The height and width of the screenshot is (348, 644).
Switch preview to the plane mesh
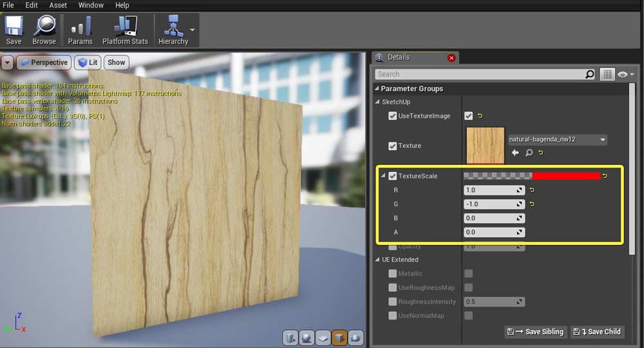pyautogui.click(x=323, y=337)
